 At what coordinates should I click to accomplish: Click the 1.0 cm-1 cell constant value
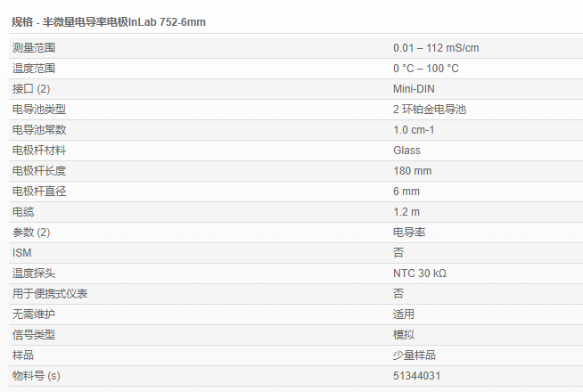tap(414, 130)
